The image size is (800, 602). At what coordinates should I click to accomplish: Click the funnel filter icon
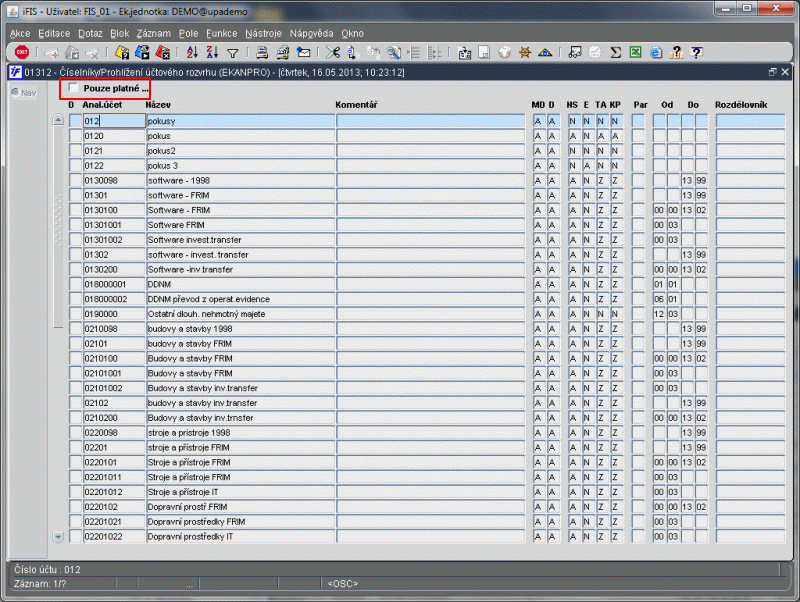coord(233,53)
